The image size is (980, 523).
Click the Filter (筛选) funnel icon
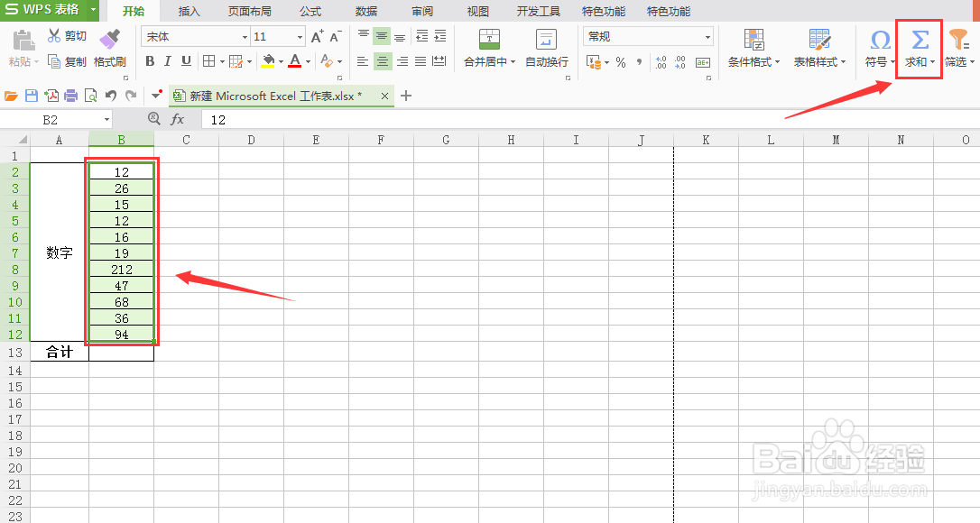(x=958, y=40)
